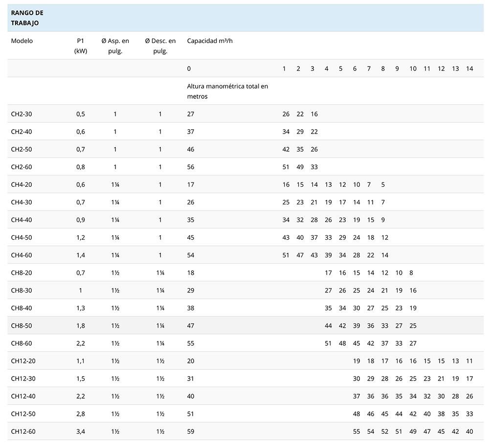Select the CH12-20 model cell
The image size is (489, 448).
coord(23,361)
